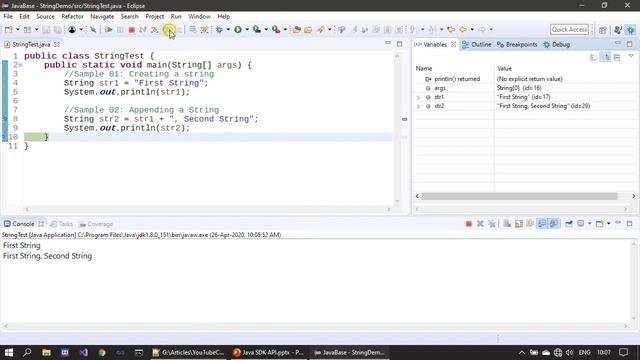
Task: Click the Quick Access field
Action: 569,29
